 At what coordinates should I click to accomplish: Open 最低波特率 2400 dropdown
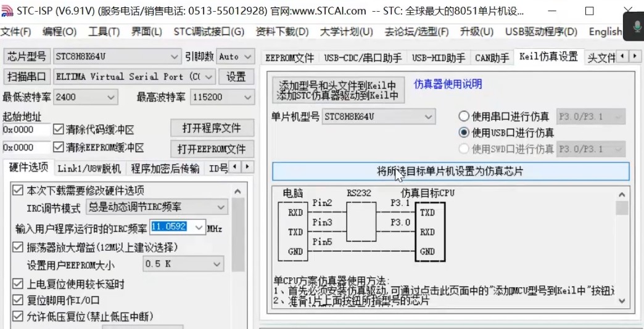86,97
